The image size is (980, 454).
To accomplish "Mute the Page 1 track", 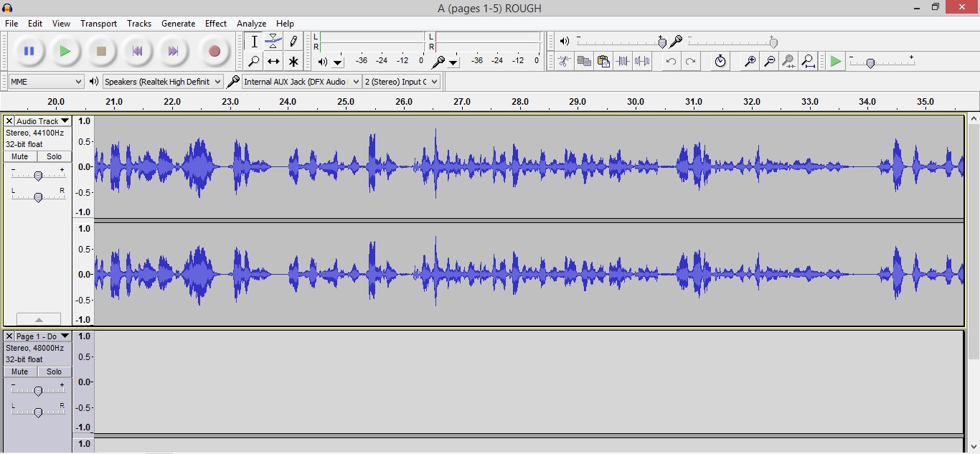I will [20, 372].
